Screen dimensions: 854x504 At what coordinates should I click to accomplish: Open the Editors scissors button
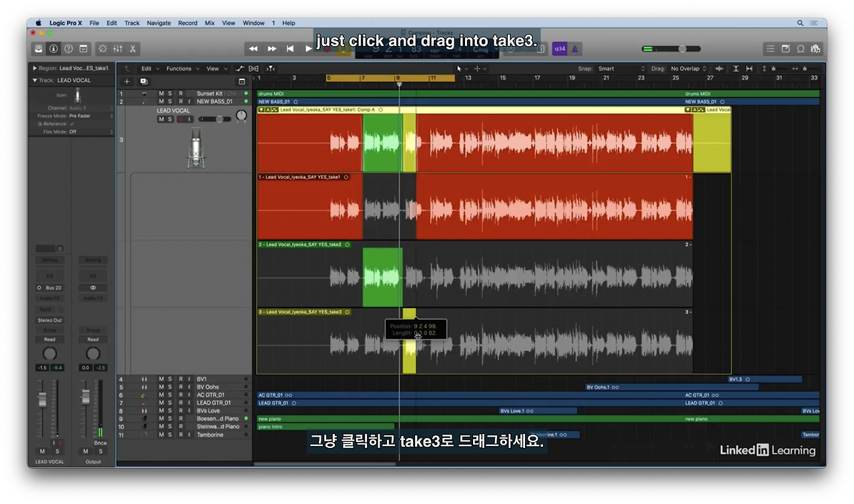tap(133, 49)
